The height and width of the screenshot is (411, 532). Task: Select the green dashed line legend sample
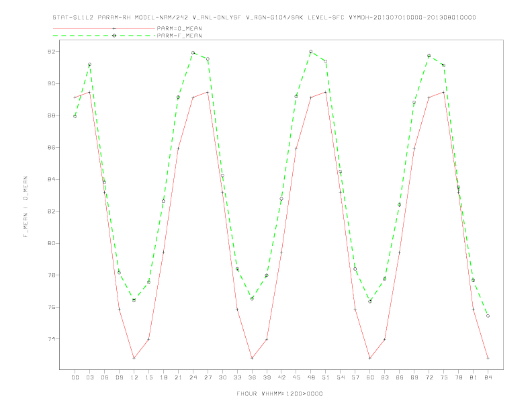[x=104, y=36]
